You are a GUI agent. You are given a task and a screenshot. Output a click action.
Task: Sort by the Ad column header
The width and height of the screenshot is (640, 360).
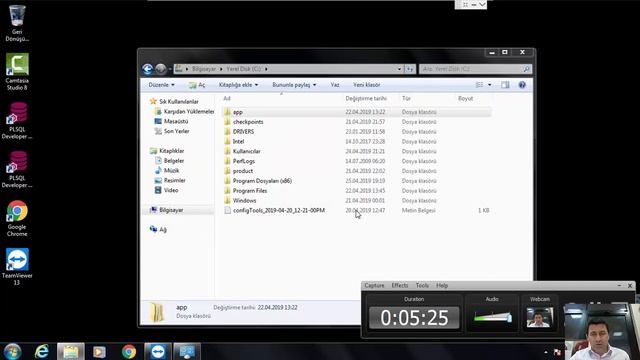point(227,98)
